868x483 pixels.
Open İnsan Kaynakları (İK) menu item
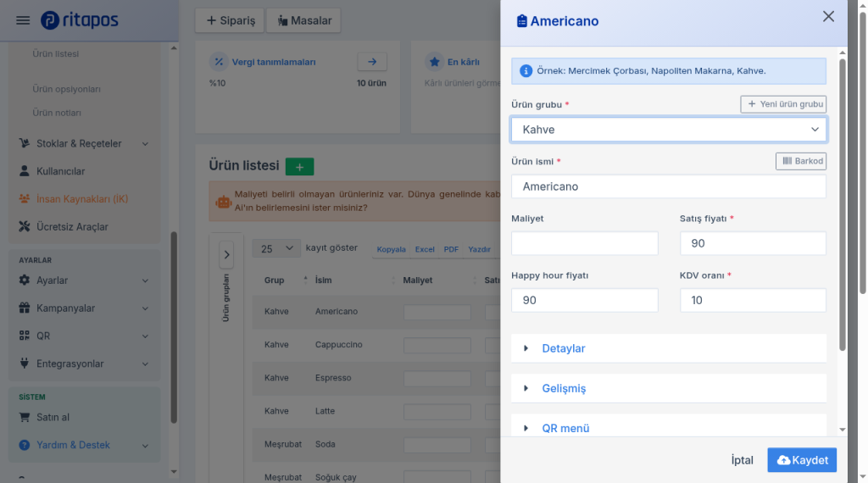coord(84,198)
